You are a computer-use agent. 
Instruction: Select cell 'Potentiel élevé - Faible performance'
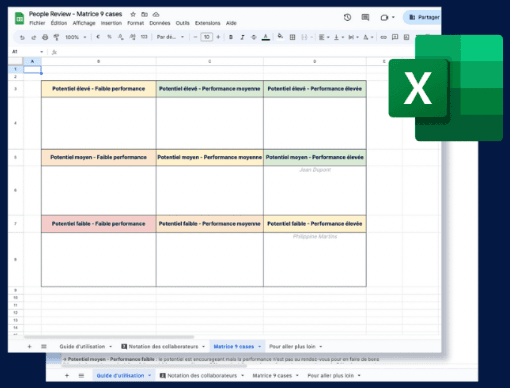(x=98, y=89)
